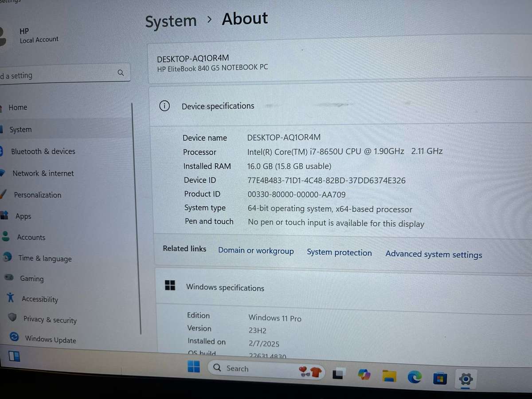The width and height of the screenshot is (532, 399).
Task: Click the device specifications info circle icon
Action: [164, 106]
